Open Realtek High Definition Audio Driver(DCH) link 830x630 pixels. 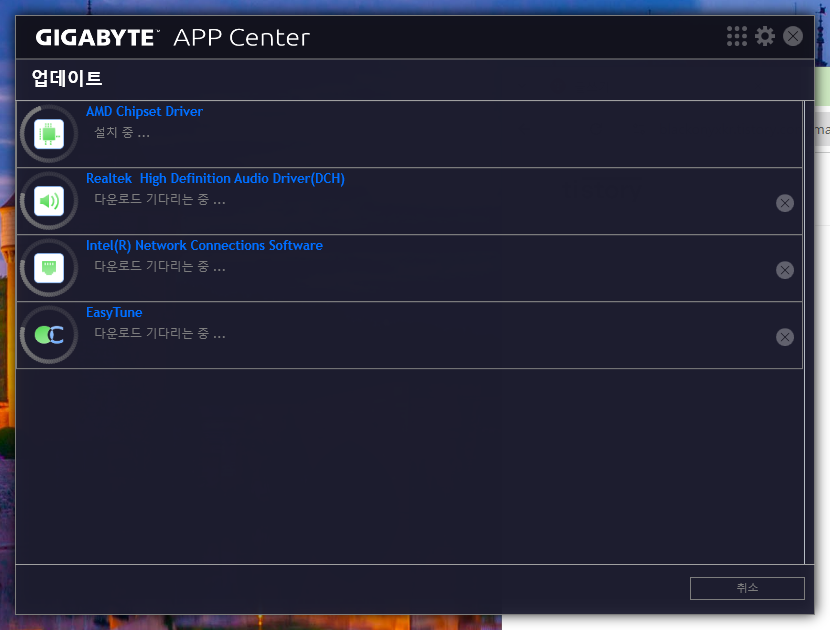coord(215,178)
